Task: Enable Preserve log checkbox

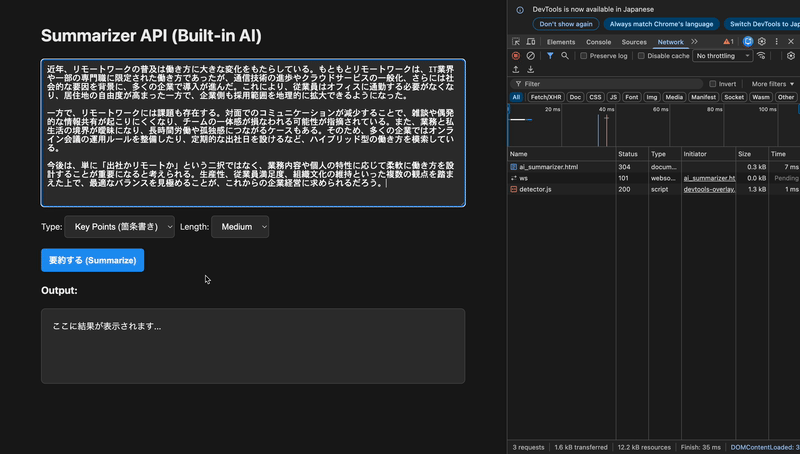Action: coord(584,56)
